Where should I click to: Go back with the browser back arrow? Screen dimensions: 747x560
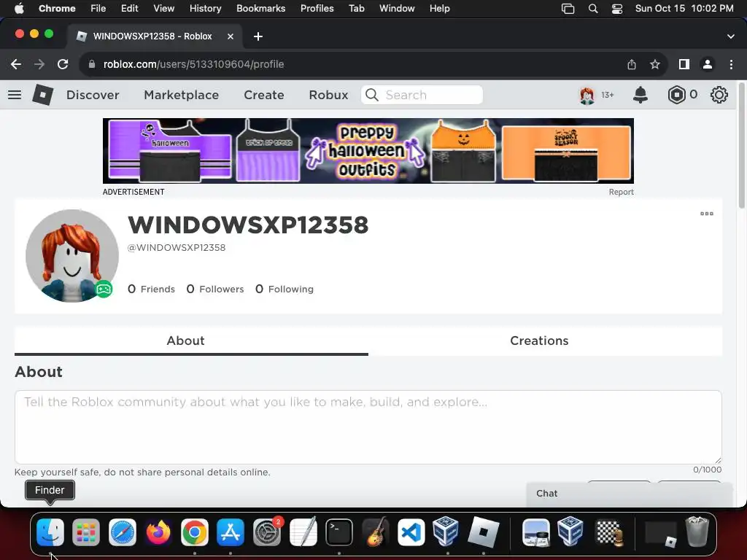(x=16, y=64)
